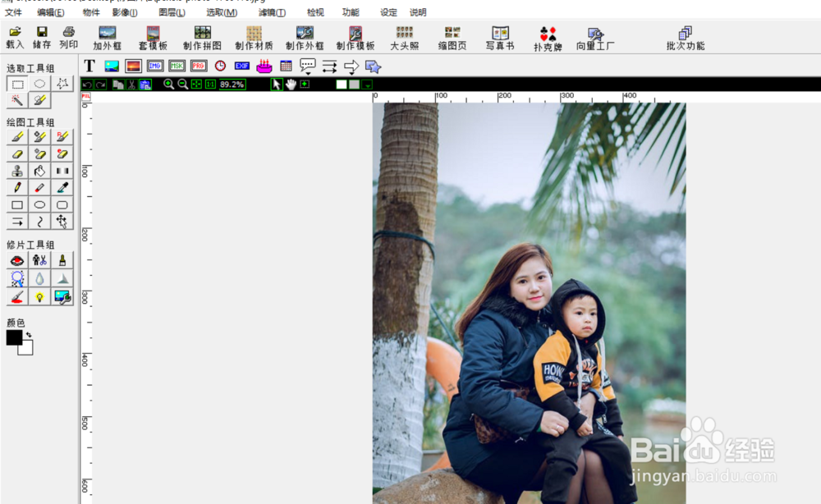Image resolution: width=821 pixels, height=504 pixels.
Task: Open the arrow shape dropdown
Action: click(351, 66)
